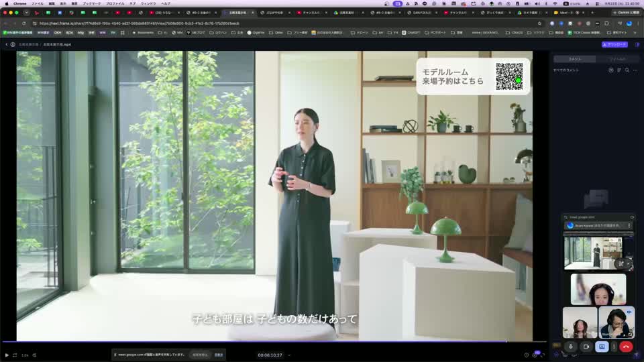Open the extensions puzzle icon in the toolbar
This screenshot has width=644, height=362.
[x=606, y=23]
